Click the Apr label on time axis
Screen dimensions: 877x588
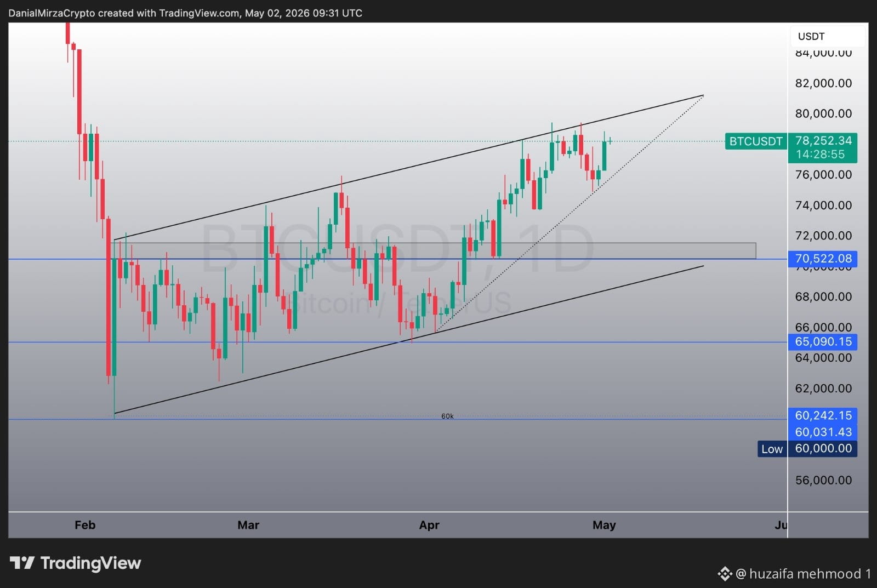pyautogui.click(x=429, y=525)
